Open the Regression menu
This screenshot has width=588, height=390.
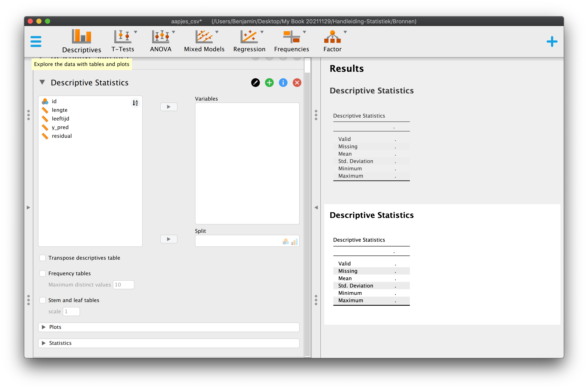click(249, 41)
